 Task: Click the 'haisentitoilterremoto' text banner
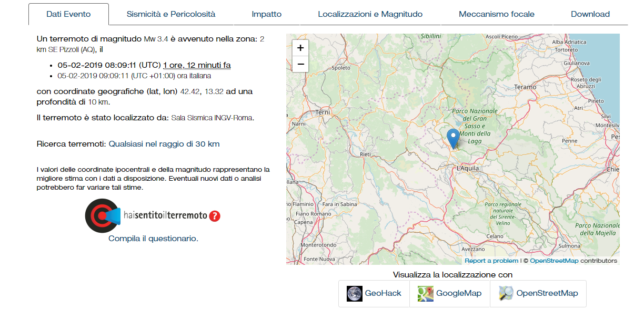coord(165,215)
